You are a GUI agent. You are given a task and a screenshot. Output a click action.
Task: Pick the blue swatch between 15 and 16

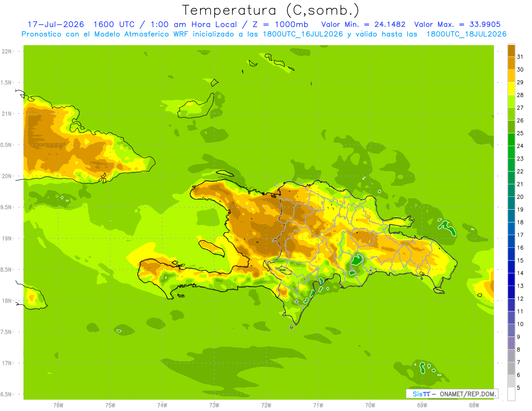(511, 254)
